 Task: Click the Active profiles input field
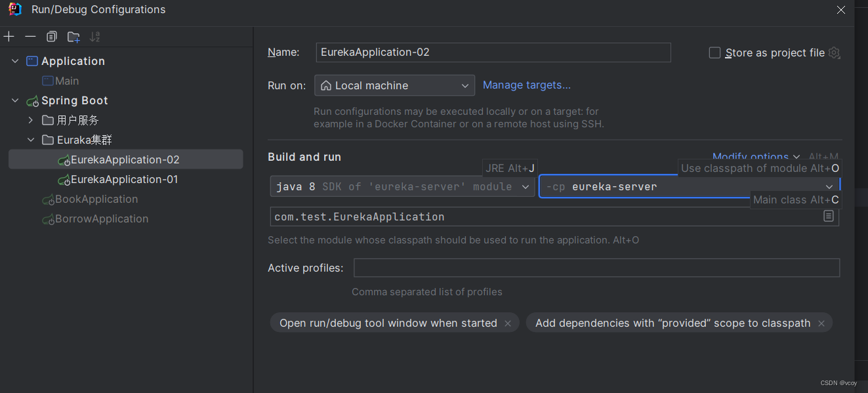[x=597, y=268]
